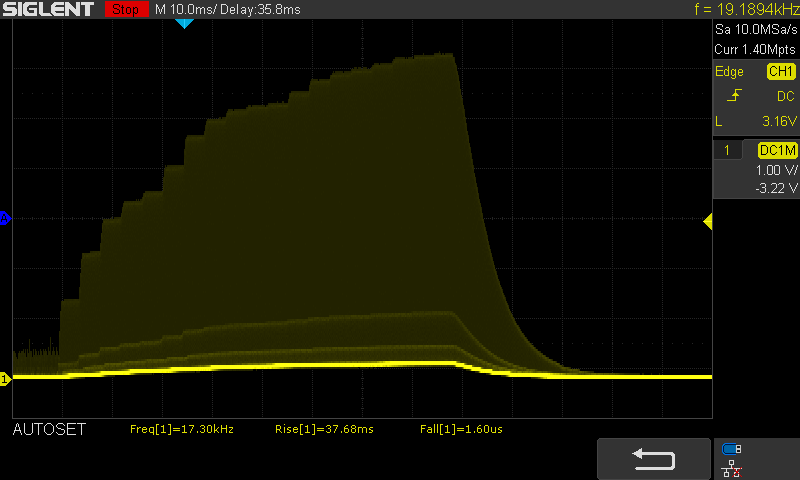The image size is (800, 480).
Task: Click the DC1M channel coupling badge
Action: 778,150
